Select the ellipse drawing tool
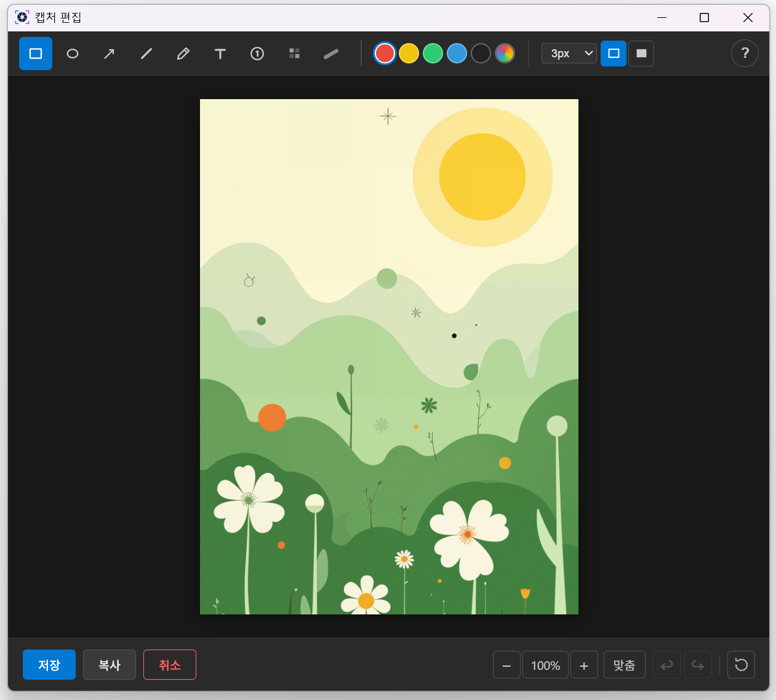776x700 pixels. (73, 54)
